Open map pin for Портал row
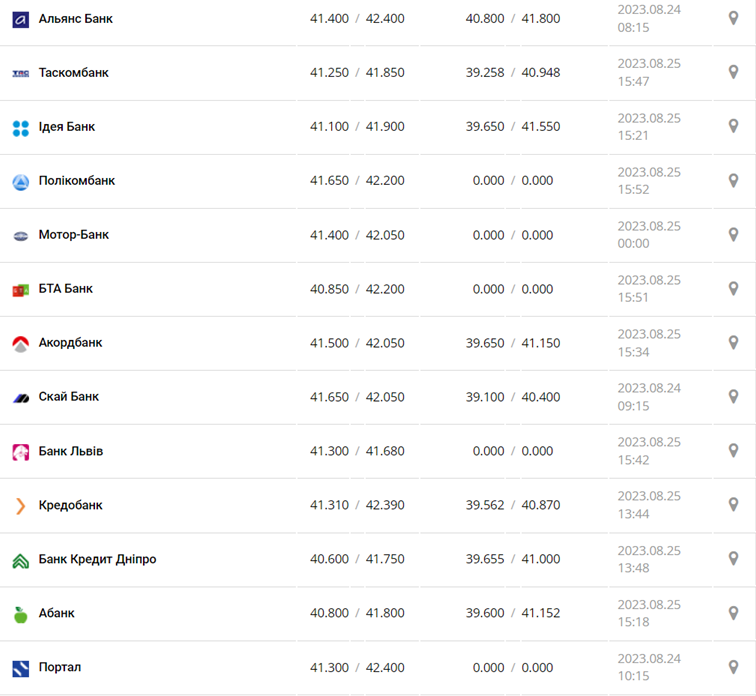The height and width of the screenshot is (696, 756). point(733,667)
